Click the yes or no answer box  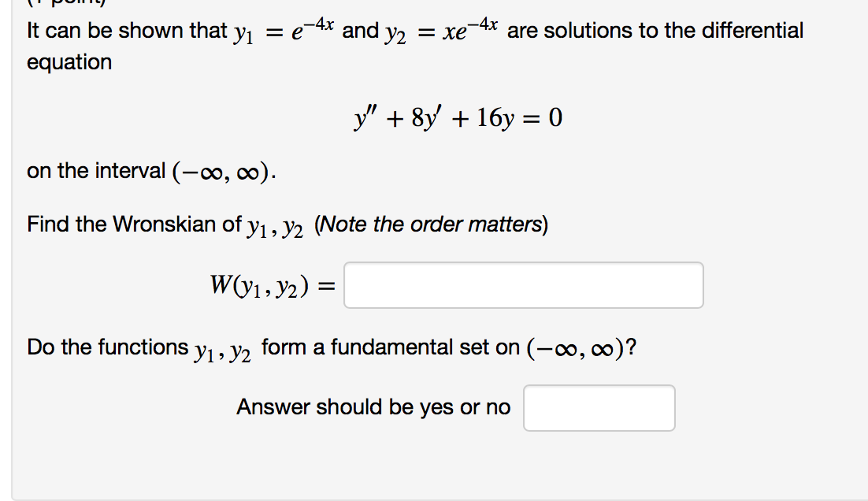(x=598, y=407)
